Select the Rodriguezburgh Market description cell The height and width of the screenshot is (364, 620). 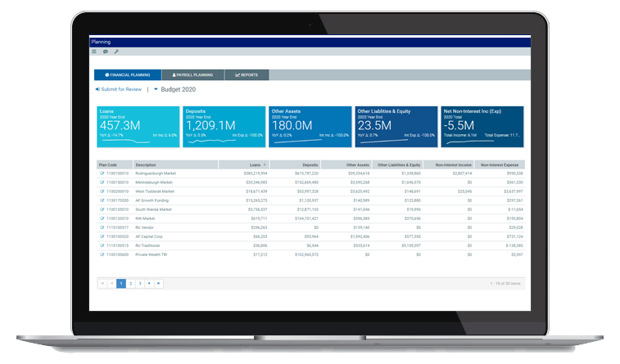[156, 173]
